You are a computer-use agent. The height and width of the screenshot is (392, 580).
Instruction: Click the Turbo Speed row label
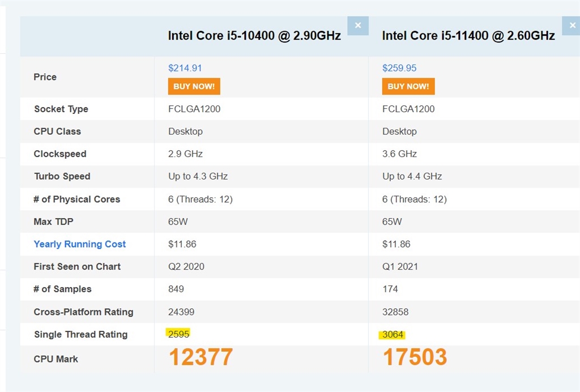[62, 176]
